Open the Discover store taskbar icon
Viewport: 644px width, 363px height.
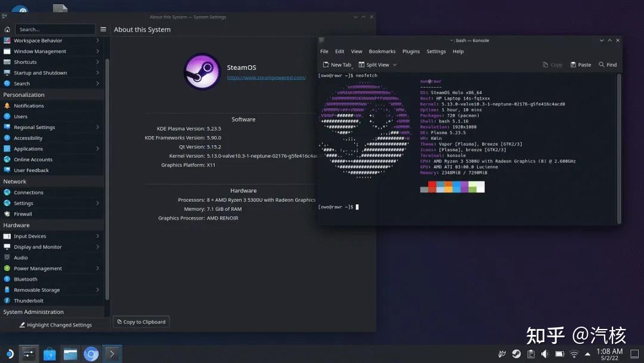(49, 354)
